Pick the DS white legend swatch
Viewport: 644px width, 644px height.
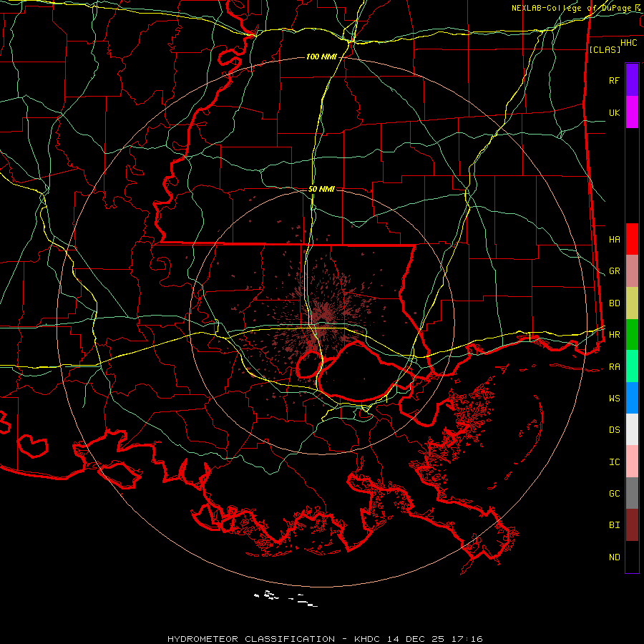point(632,429)
